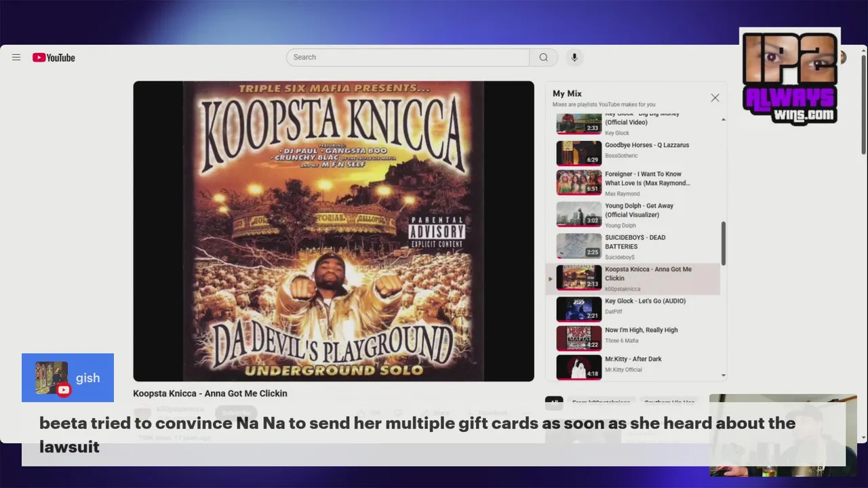The image size is (868, 488).
Task: Open the YouTube hamburger guide menu
Action: [x=16, y=58]
